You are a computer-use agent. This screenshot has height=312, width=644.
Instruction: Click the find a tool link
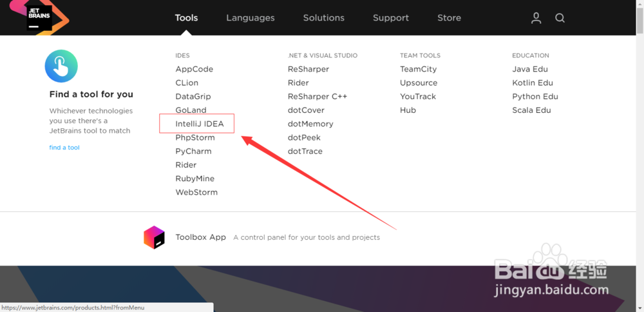coord(64,148)
